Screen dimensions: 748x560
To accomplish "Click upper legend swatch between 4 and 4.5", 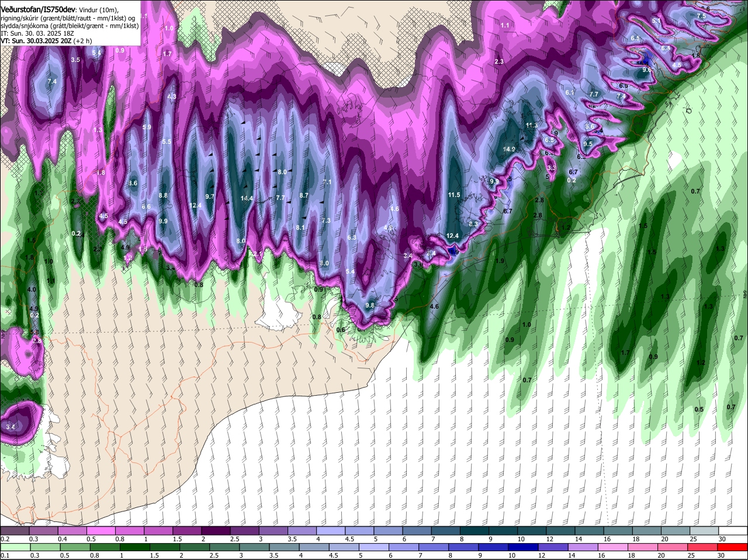I will click(x=331, y=530).
